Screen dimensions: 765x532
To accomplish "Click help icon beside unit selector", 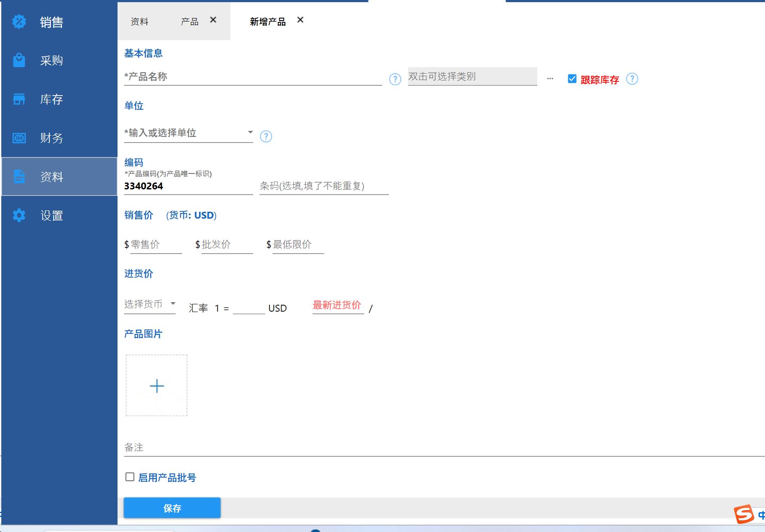I will (266, 136).
